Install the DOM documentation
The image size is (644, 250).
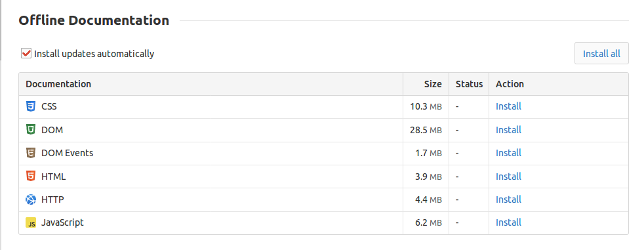(x=508, y=130)
